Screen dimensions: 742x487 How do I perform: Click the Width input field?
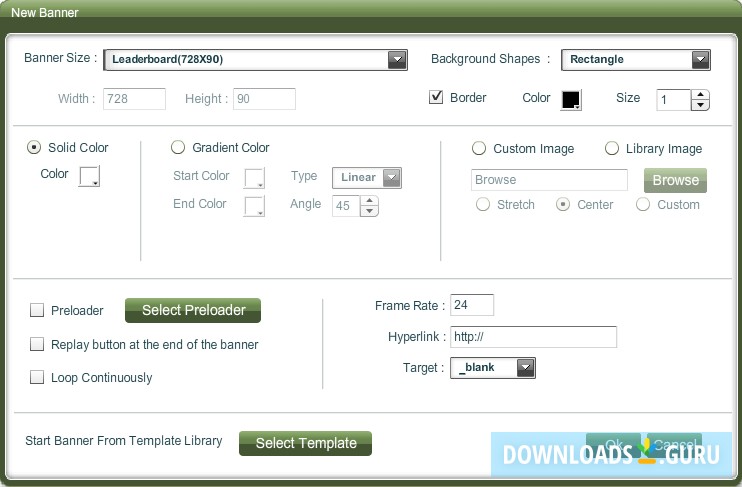tap(134, 99)
